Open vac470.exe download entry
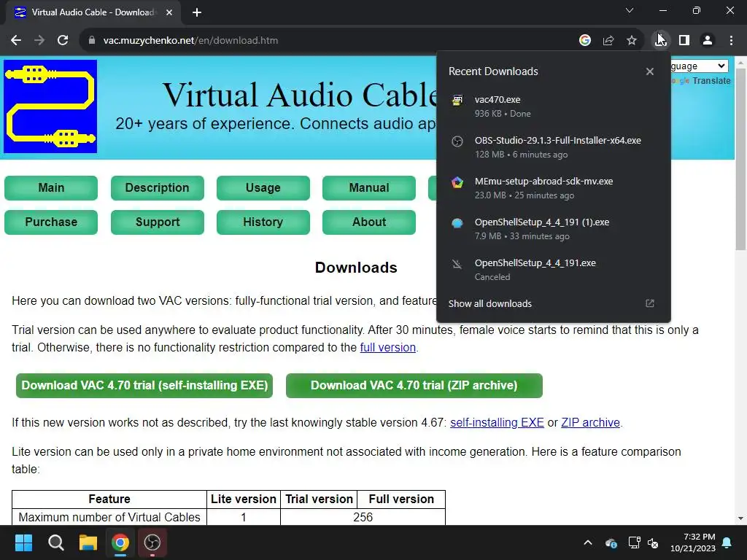 coord(554,106)
